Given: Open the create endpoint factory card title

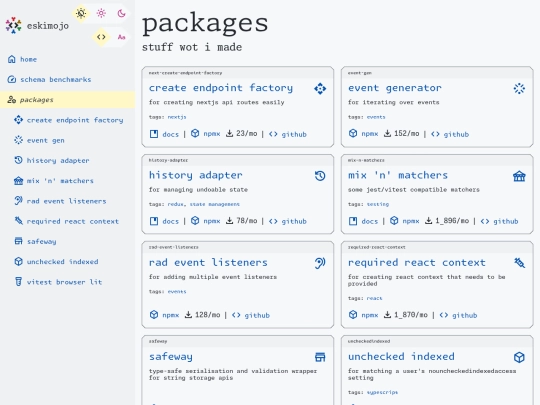Looking at the screenshot, I should click(x=221, y=88).
